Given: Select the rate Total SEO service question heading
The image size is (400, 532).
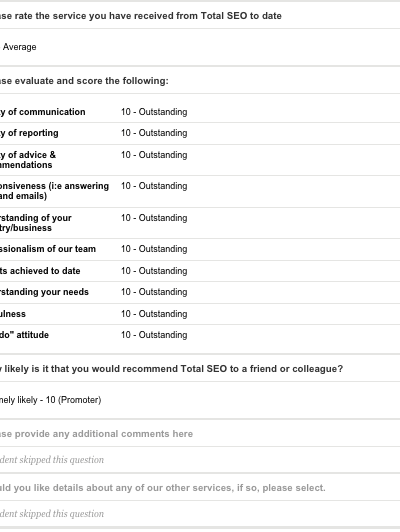Looking at the screenshot, I should 140,16.
